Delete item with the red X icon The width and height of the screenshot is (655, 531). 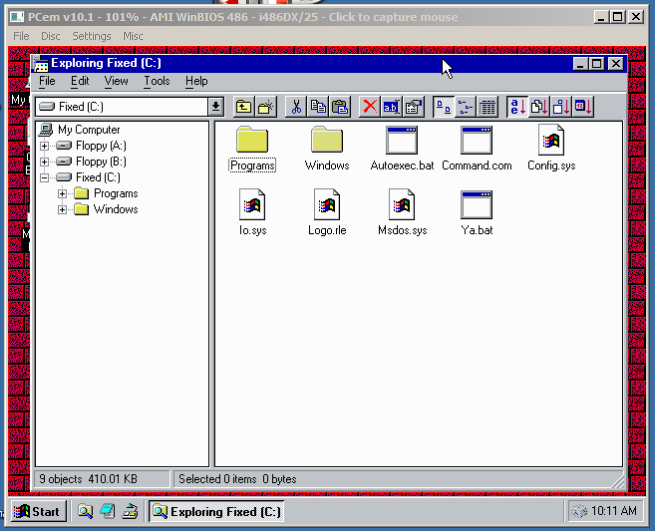click(370, 107)
